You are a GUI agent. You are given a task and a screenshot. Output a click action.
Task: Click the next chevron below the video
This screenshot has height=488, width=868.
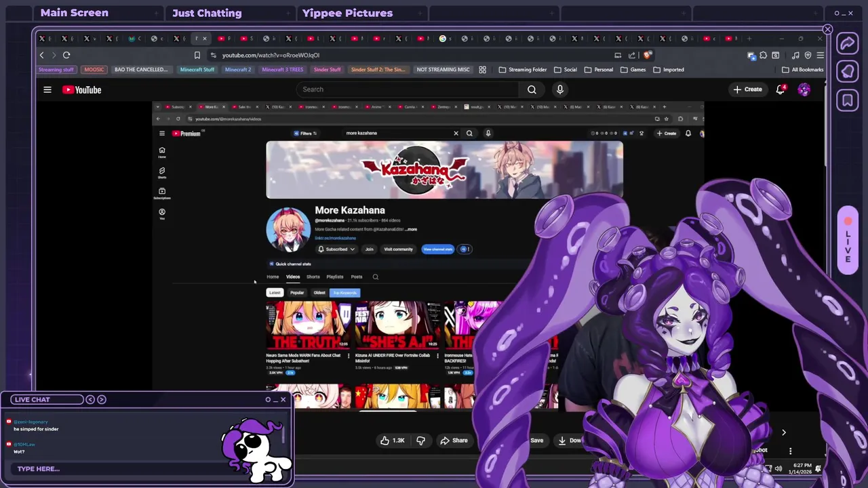[x=783, y=432]
